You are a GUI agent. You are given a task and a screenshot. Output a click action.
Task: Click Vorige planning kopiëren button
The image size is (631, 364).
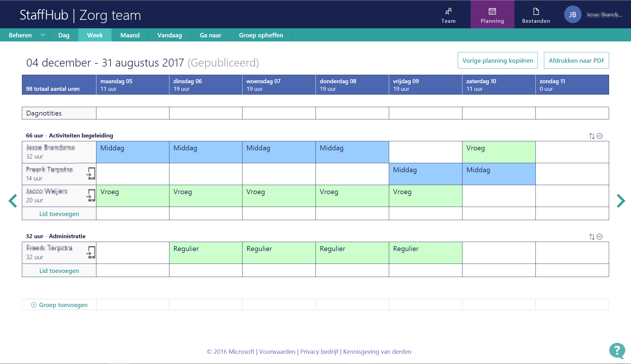pyautogui.click(x=497, y=60)
